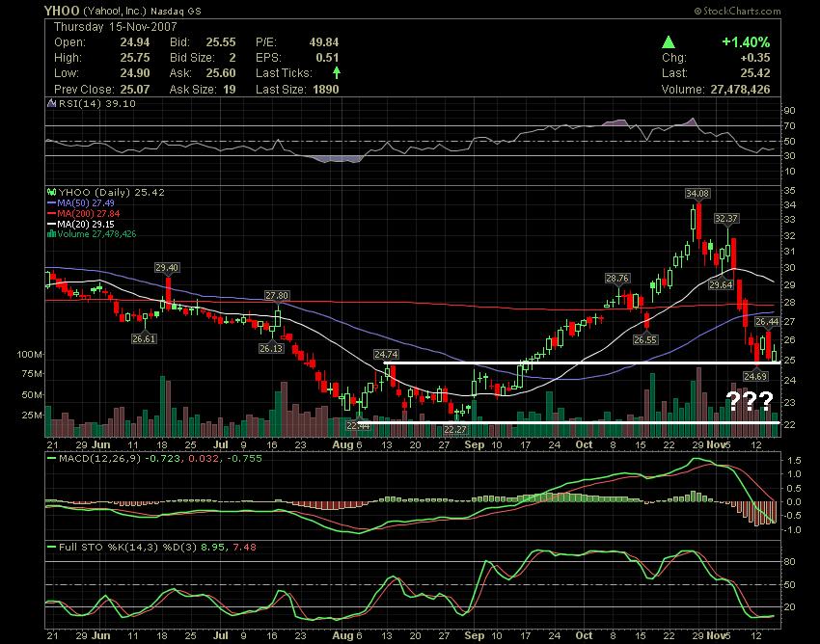Click the MA(200) 27.84 legend text

click(x=89, y=213)
